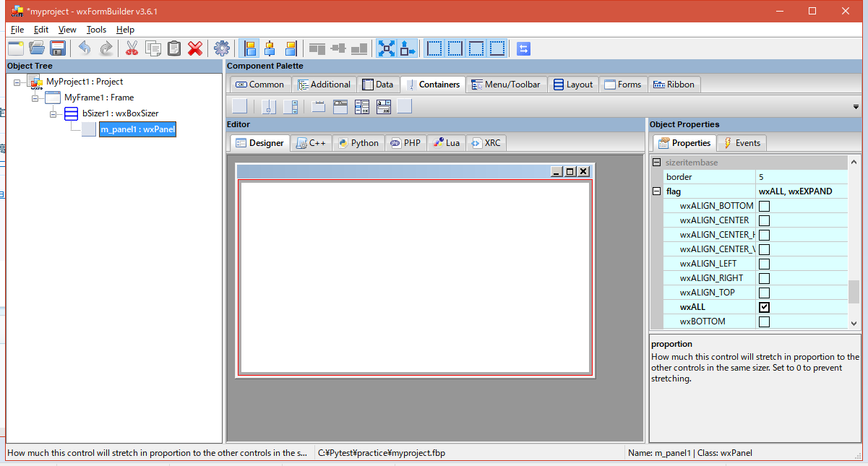Toggle the Expand toolbar icon
This screenshot has height=466, width=868.
[387, 48]
